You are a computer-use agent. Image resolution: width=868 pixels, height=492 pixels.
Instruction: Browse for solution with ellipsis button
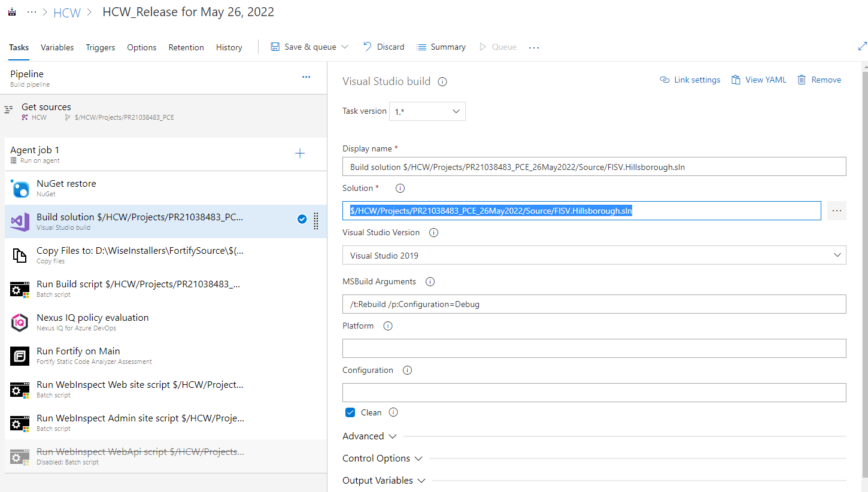tap(836, 211)
